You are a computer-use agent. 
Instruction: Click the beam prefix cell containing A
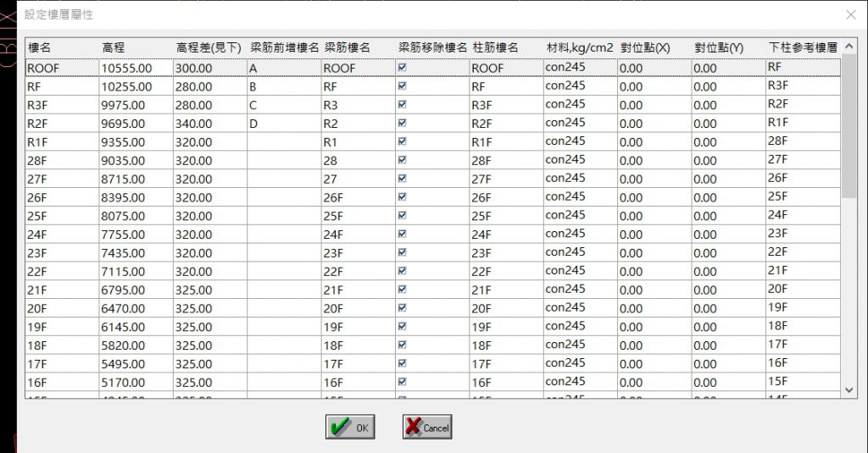[284, 68]
